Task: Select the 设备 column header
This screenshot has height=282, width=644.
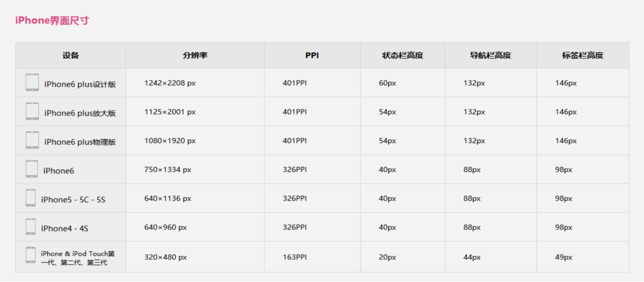Action: point(71,55)
